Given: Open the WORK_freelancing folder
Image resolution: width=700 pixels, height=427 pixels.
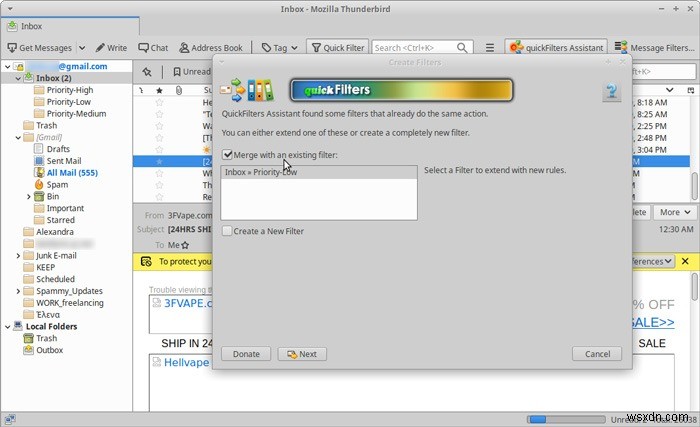Looking at the screenshot, I should 69,303.
